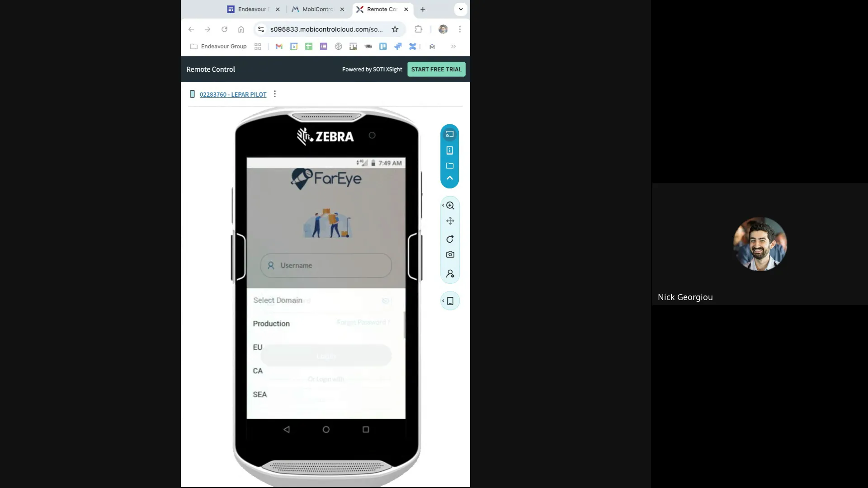Click the domain list scrollbar on device
This screenshot has height=488, width=868.
404,324
